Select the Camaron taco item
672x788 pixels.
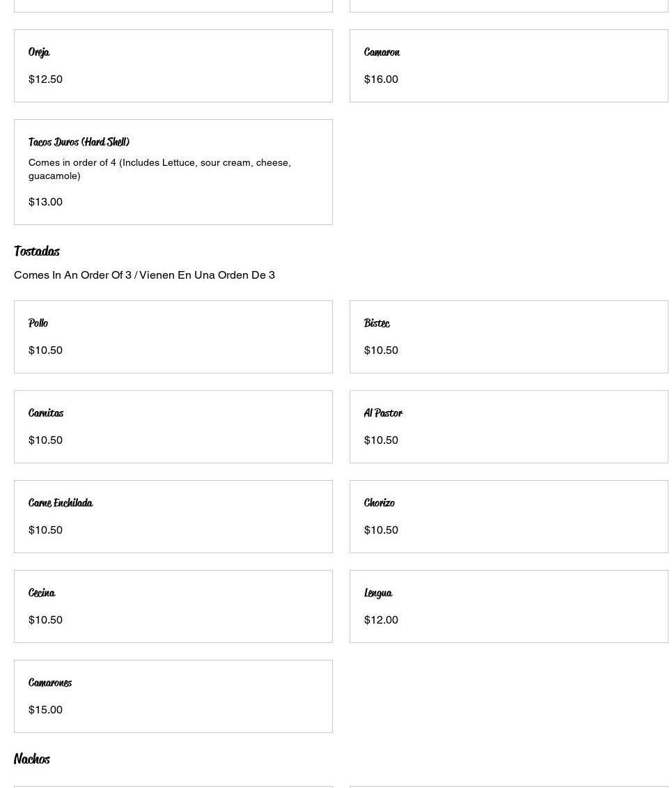[x=508, y=65]
